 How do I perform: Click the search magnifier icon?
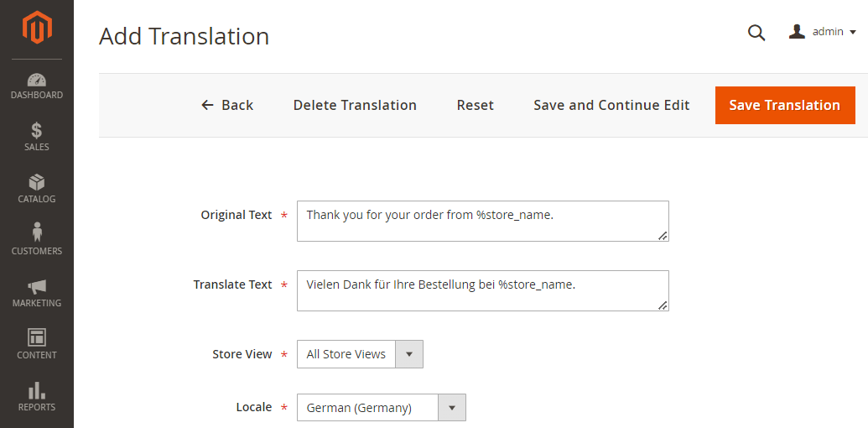pyautogui.click(x=756, y=33)
